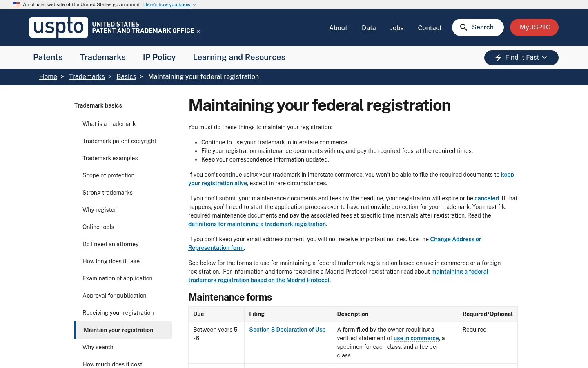Click Basics in the breadcrumb

pyautogui.click(x=127, y=76)
